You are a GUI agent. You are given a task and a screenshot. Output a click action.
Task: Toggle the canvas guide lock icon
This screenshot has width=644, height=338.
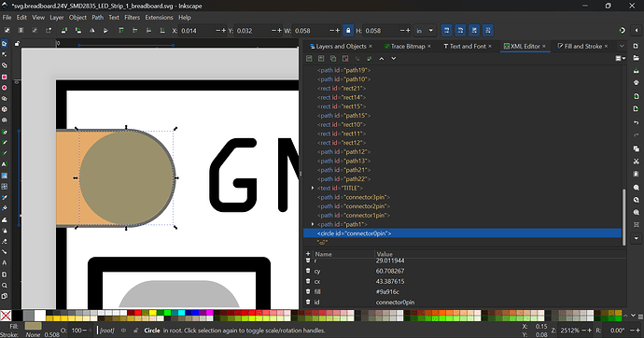(17, 43)
